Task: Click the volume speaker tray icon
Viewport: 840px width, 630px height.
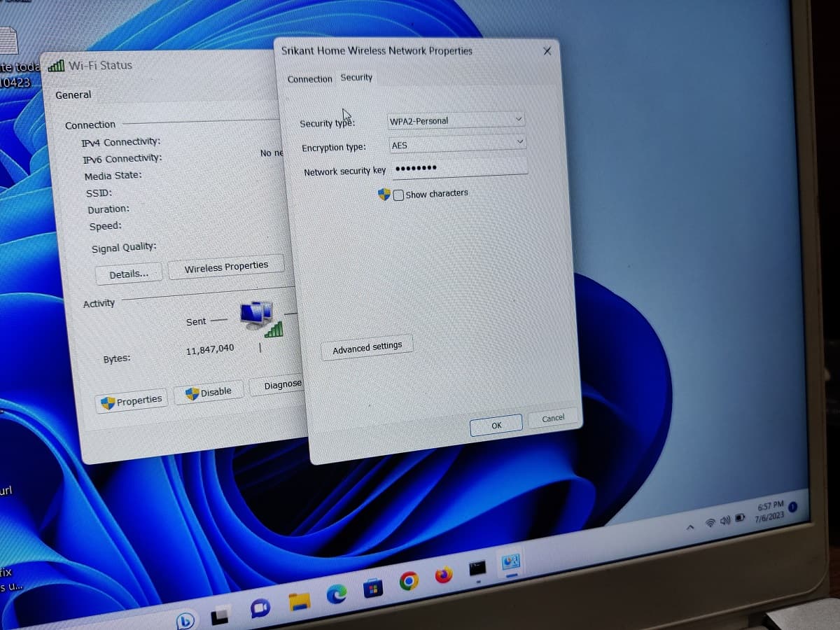Action: coord(724,520)
